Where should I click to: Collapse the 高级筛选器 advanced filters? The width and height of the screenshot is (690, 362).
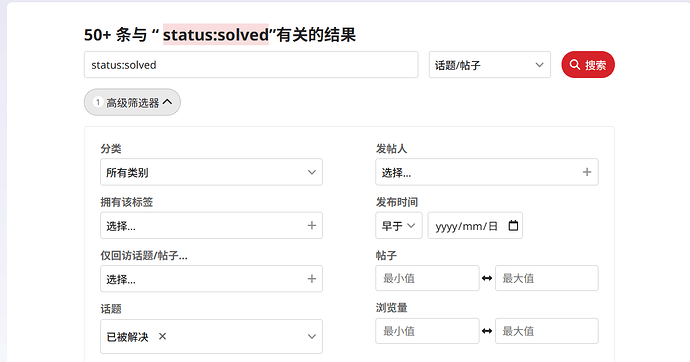(132, 102)
